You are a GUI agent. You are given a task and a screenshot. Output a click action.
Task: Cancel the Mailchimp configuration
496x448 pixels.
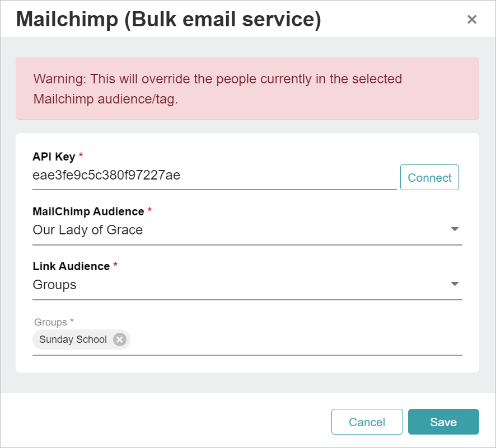coord(367,422)
